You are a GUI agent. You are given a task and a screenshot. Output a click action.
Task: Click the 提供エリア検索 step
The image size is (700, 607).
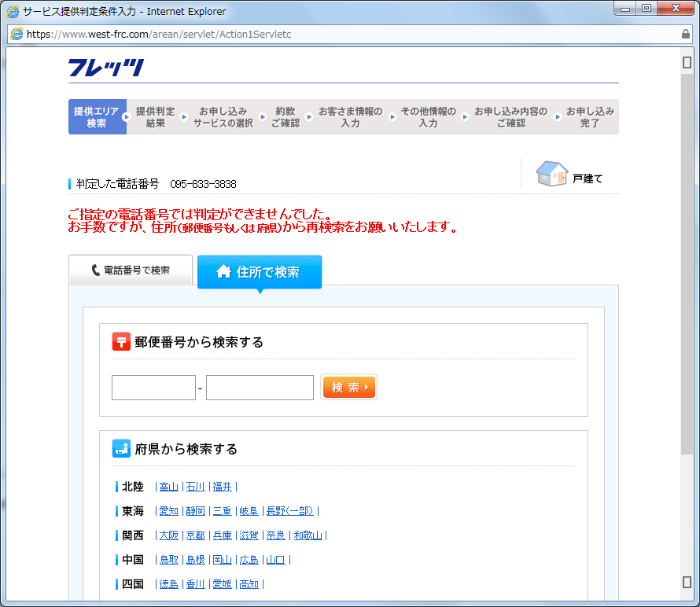pyautogui.click(x=97, y=117)
